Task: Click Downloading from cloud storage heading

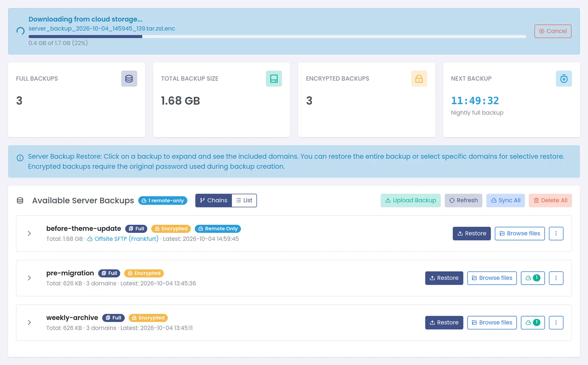Action: click(85, 19)
